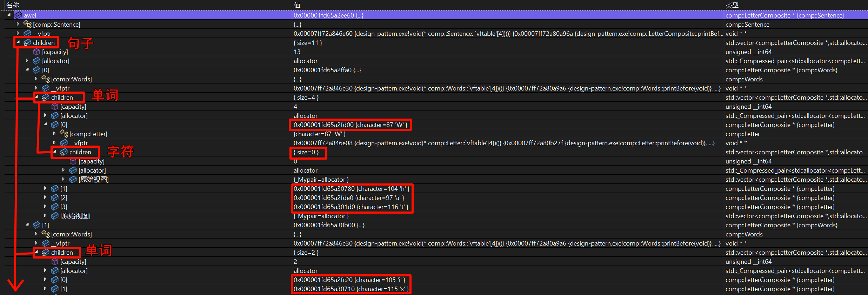Click the object icon beside awei

[x=18, y=15]
